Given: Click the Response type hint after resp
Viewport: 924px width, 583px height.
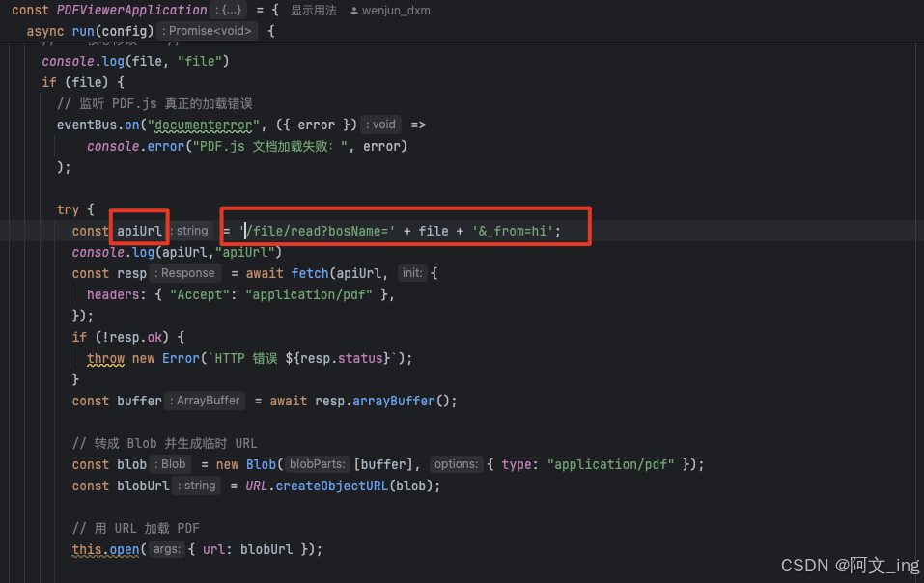Looking at the screenshot, I should (185, 273).
